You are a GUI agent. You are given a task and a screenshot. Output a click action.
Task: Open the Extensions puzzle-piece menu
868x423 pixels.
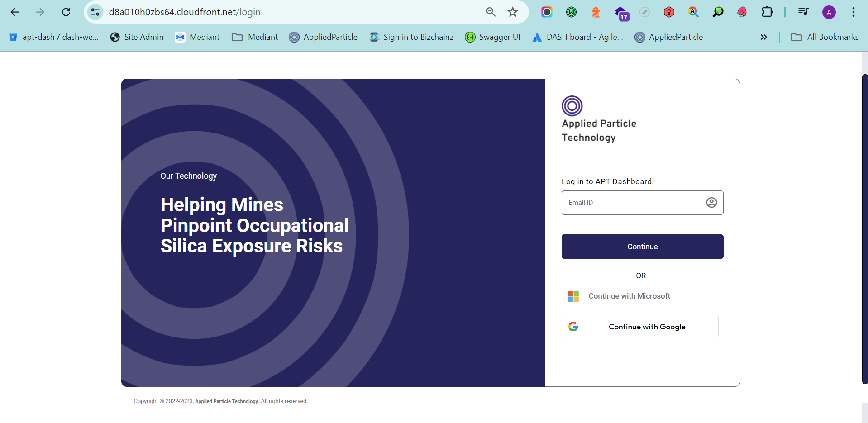(x=767, y=12)
